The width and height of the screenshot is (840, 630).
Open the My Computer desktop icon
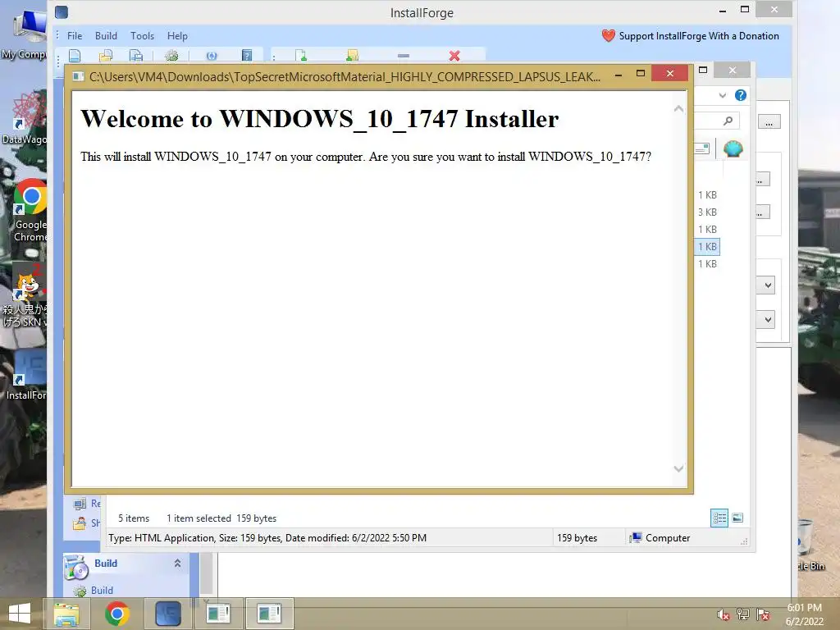(x=25, y=34)
